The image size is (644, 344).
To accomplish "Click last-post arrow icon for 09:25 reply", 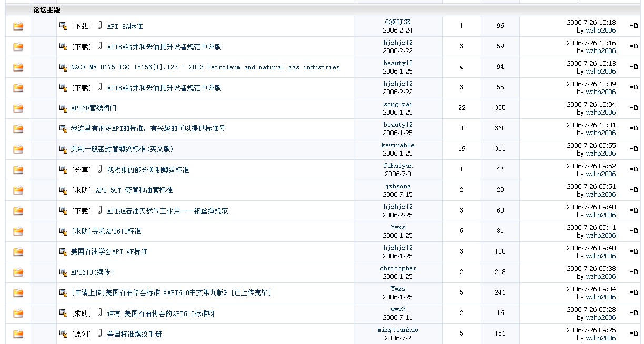I will pos(634,334).
